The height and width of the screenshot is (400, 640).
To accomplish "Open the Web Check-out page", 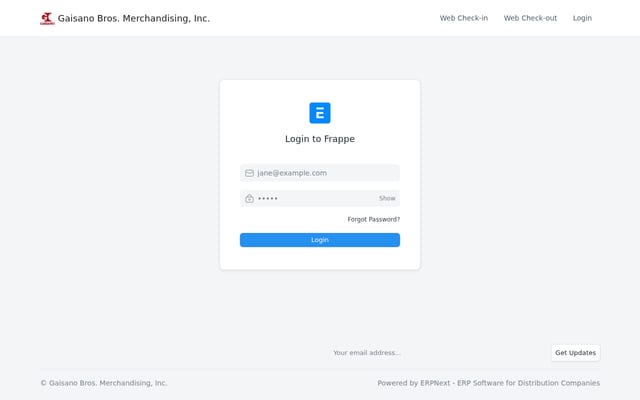I will coord(530,18).
